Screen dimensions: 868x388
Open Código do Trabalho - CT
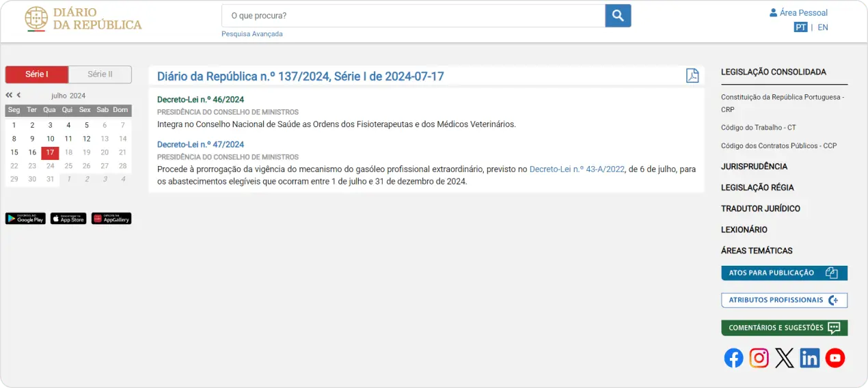coord(759,128)
